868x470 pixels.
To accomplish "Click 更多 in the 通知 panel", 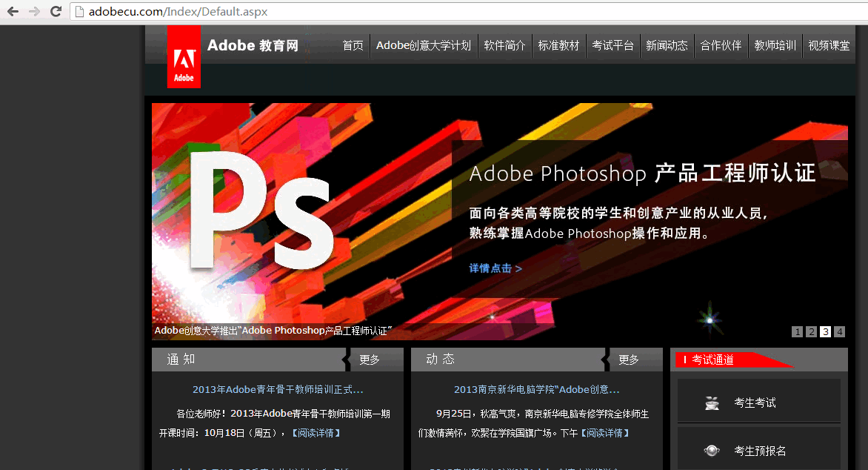I will (370, 360).
